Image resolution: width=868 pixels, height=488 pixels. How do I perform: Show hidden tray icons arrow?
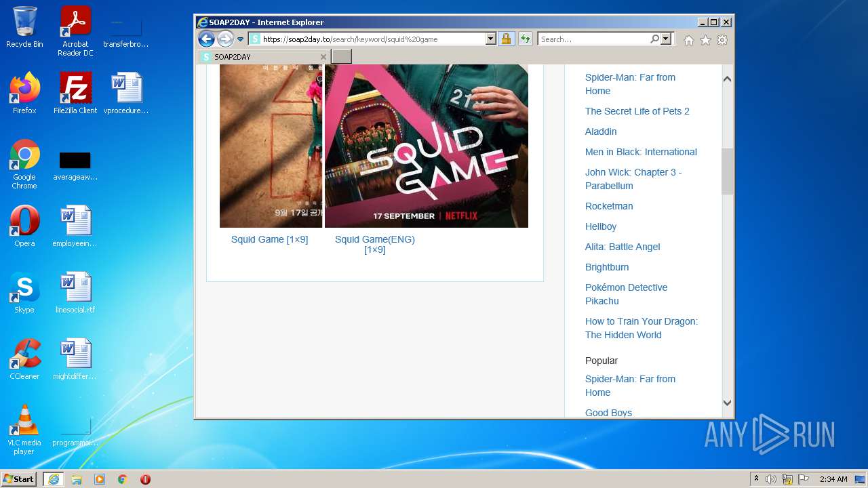757,479
